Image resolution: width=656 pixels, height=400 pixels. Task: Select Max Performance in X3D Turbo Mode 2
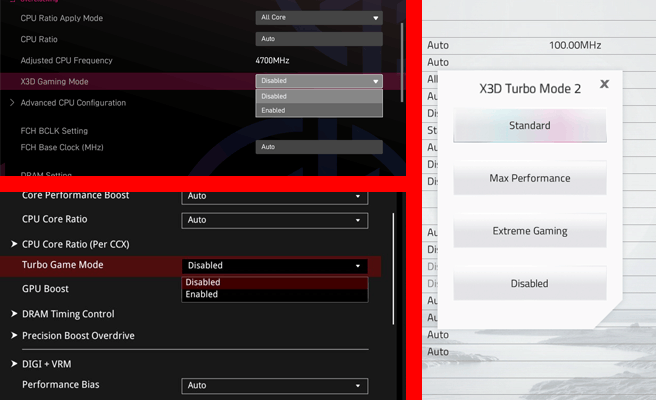[530, 178]
